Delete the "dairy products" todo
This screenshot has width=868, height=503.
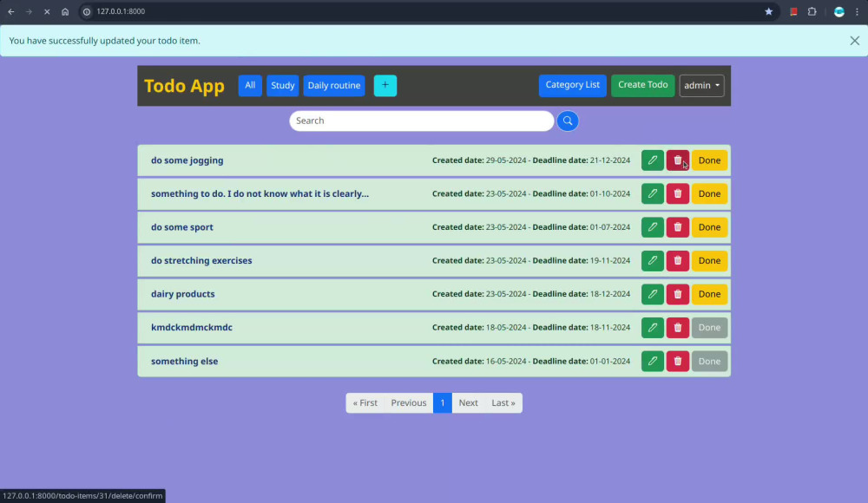click(x=678, y=294)
